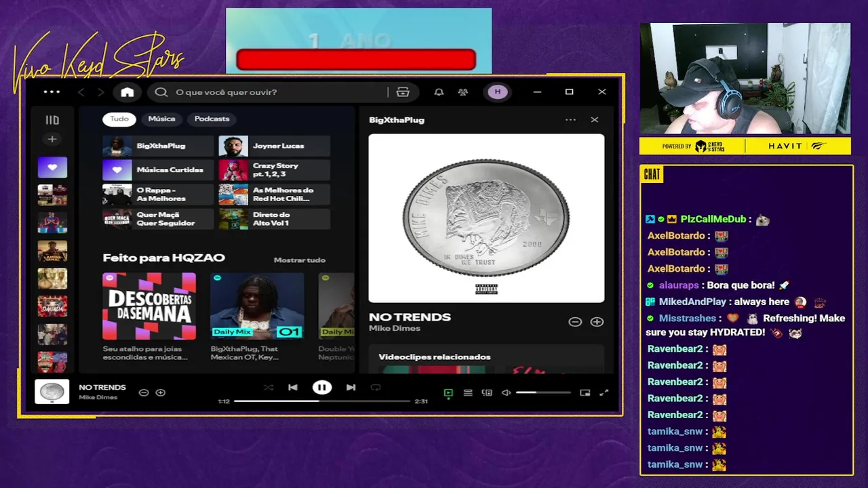Open the Spotify Home page
This screenshot has width=868, height=488.
127,92
